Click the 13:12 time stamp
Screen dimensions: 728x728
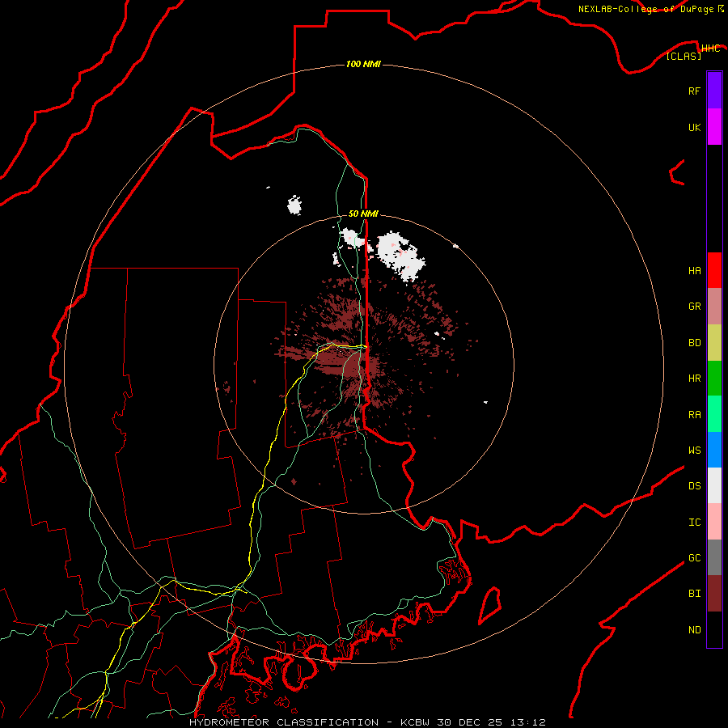point(530,722)
